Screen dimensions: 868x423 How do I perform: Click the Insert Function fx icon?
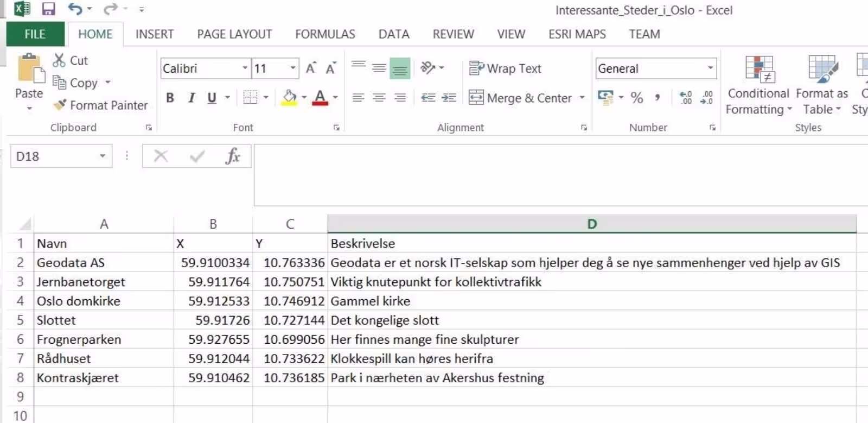click(233, 156)
